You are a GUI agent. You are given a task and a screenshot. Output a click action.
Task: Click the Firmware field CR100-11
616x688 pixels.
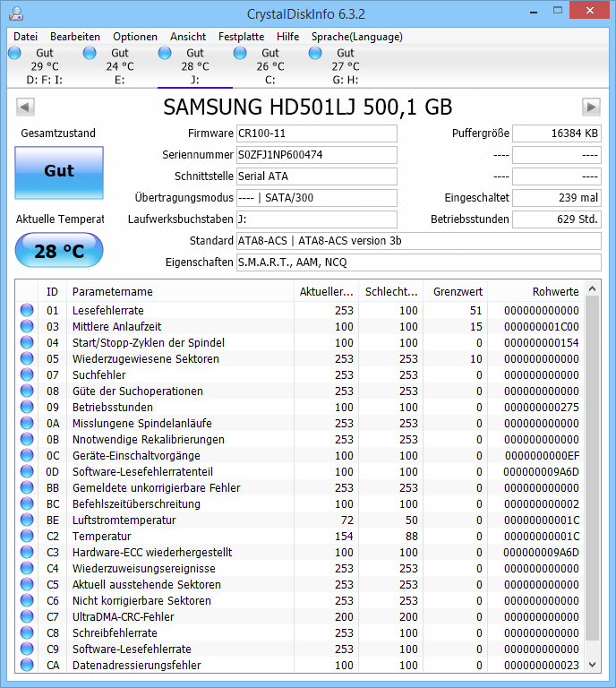317,133
